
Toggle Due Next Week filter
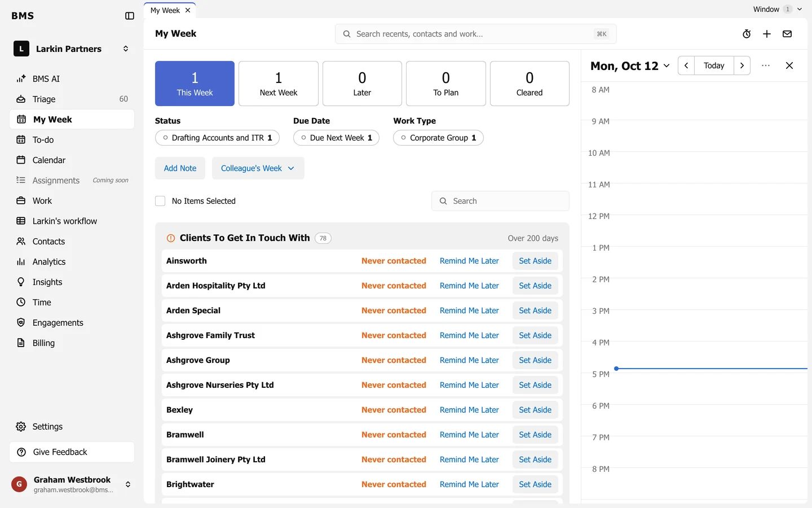pyautogui.click(x=336, y=138)
